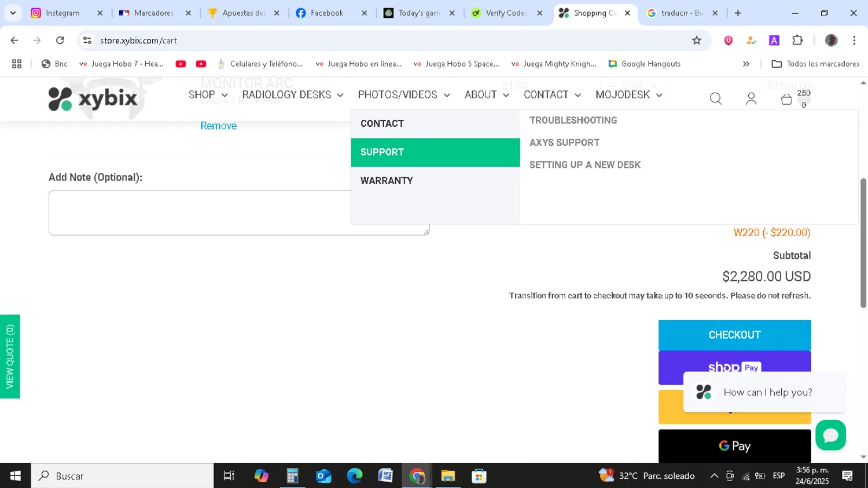Image resolution: width=868 pixels, height=488 pixels.
Task: Close the Today's games tab
Action: (452, 13)
